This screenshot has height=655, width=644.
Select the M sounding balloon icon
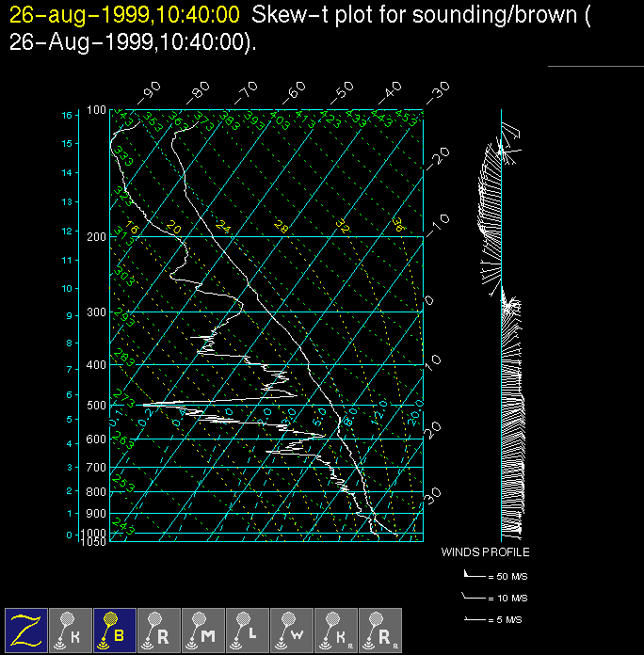tap(203, 631)
